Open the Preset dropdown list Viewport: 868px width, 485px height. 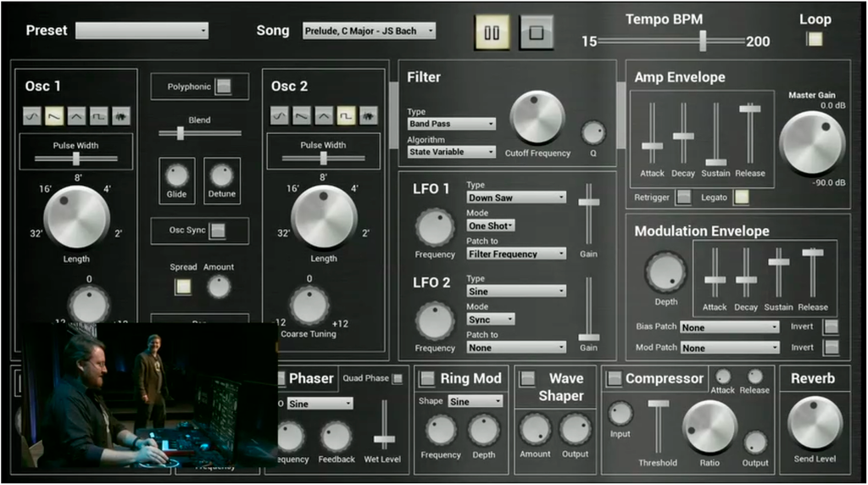[142, 31]
